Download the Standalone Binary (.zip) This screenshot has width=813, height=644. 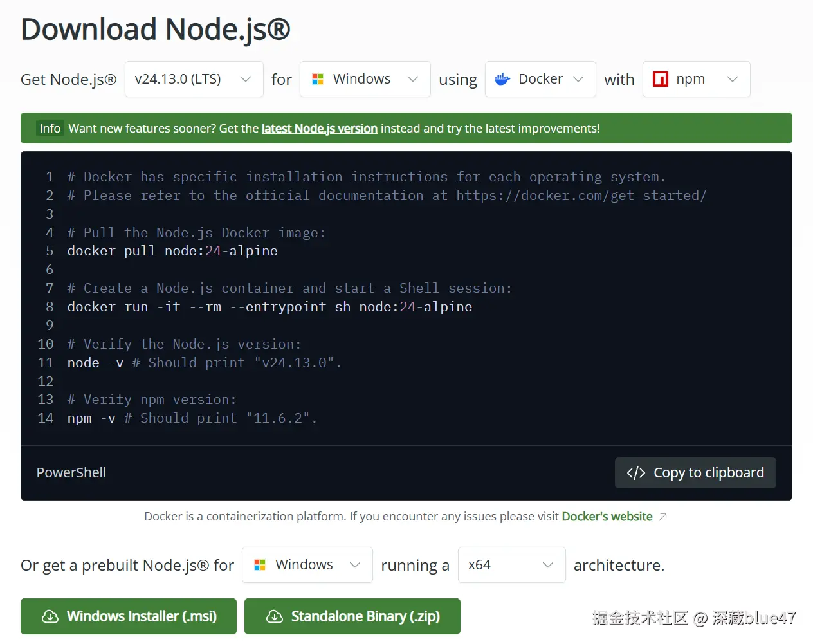(x=352, y=616)
